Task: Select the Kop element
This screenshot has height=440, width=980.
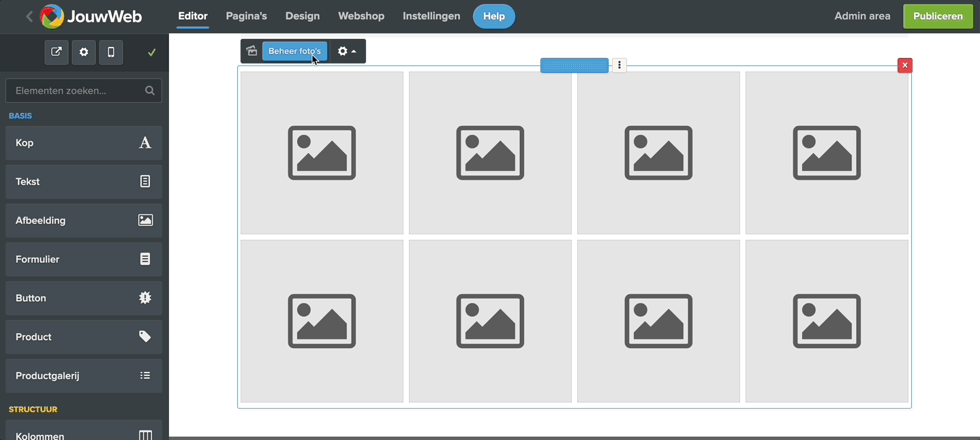Action: [84, 143]
